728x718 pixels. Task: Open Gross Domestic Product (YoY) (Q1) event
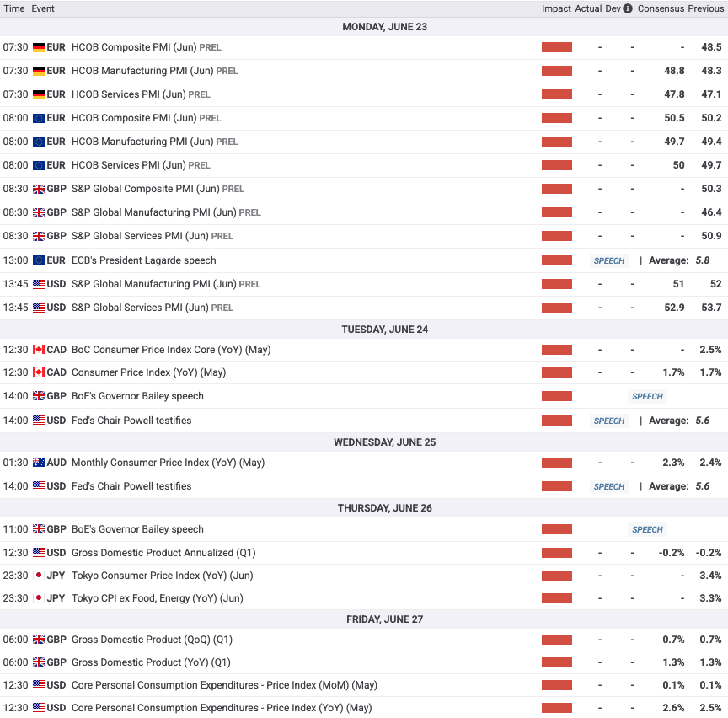[x=151, y=662]
